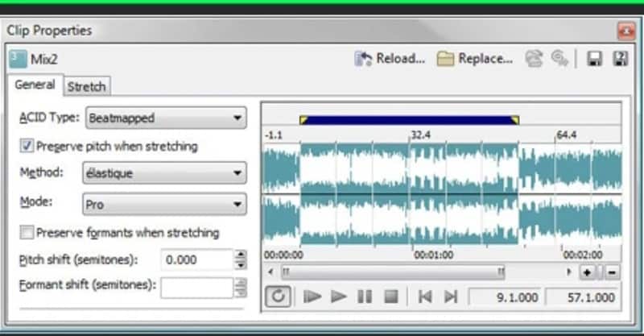Screen dimensions: 644x336
Task: Uncheck Preserve pitch when stretching
Action: [x=27, y=146]
